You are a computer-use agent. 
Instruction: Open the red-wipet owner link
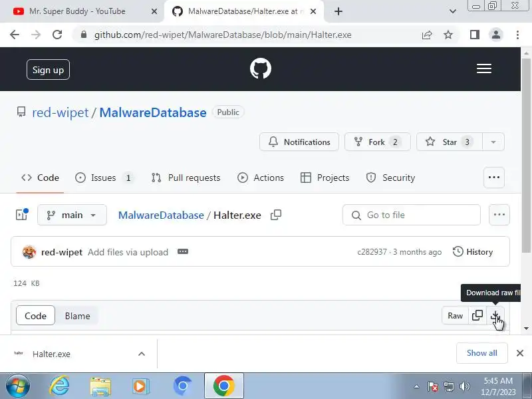(x=61, y=112)
